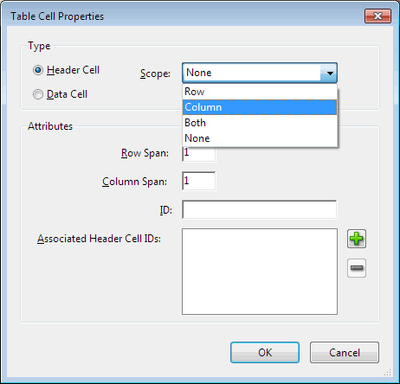Click the Scope dropdown arrow
Viewport: 400px width, 384px height.
[x=329, y=73]
